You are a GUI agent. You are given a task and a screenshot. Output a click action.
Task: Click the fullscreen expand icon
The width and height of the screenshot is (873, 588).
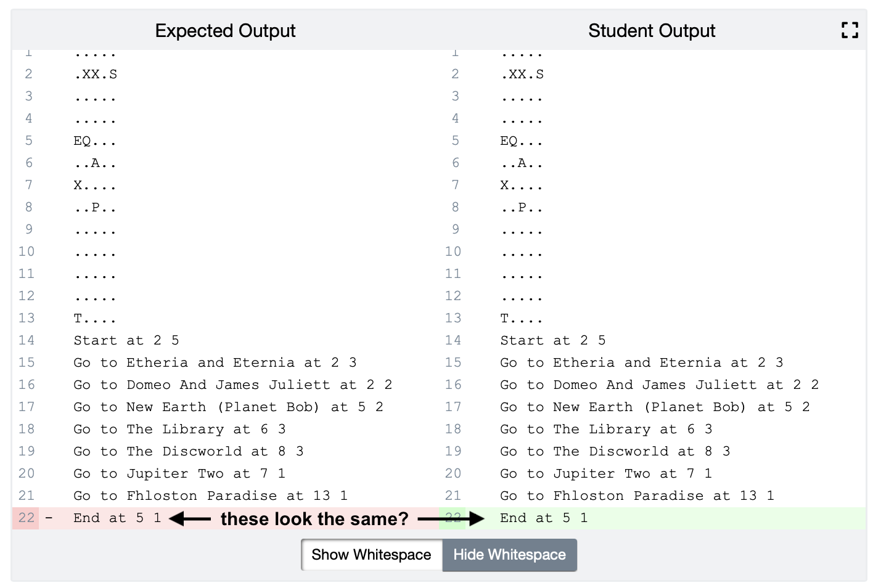click(x=850, y=30)
